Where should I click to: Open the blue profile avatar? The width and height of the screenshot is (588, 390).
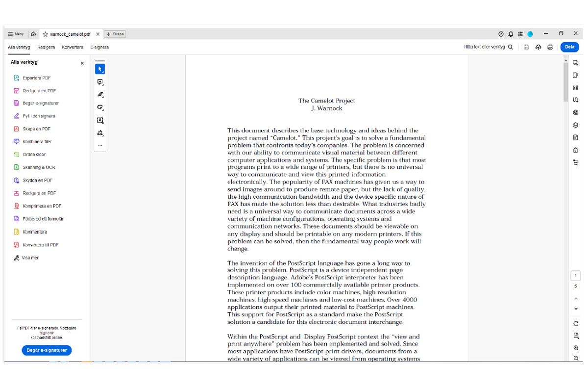(x=530, y=34)
